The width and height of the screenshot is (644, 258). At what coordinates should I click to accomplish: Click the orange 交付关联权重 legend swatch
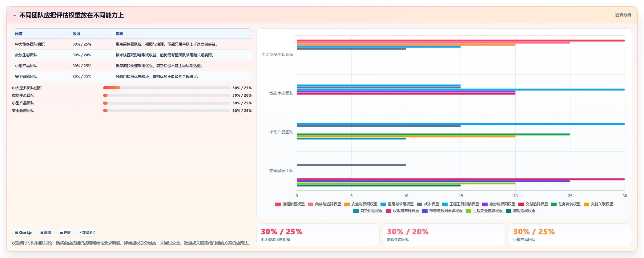(x=586, y=204)
